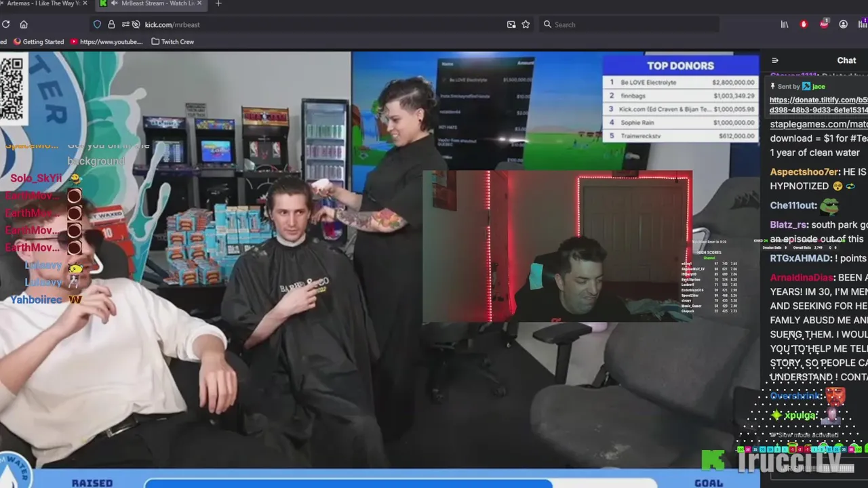View site security padlock info

111,24
